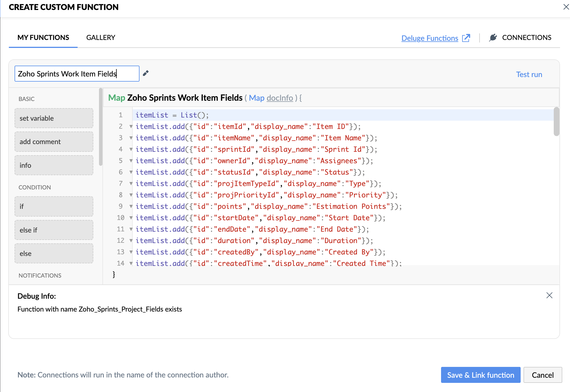The height and width of the screenshot is (392, 570).
Task: Open the Deluge Functions link
Action: pos(429,38)
